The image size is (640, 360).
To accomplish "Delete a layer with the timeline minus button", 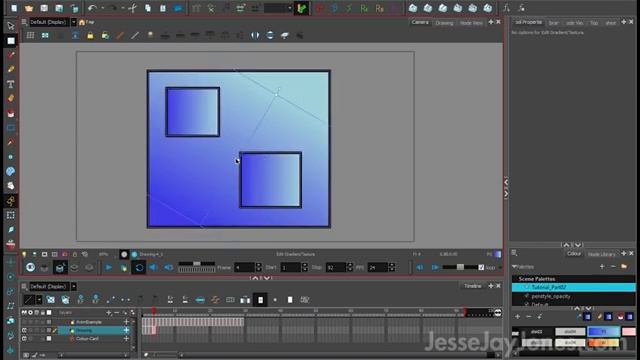I will (116, 313).
